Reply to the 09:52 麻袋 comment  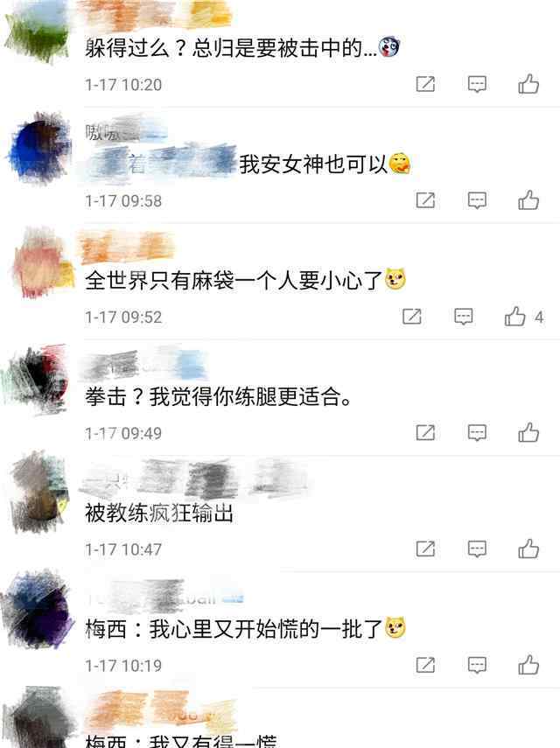[x=464, y=317]
